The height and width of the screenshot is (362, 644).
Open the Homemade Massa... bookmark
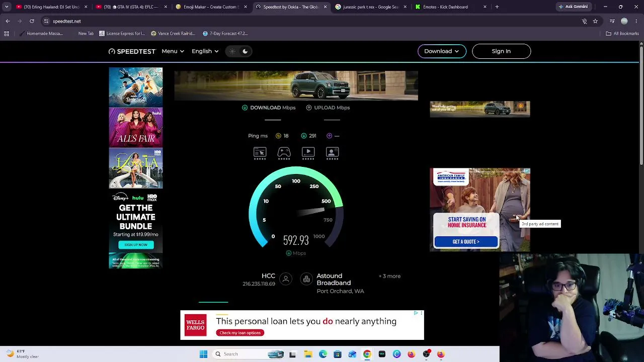tap(41, 34)
